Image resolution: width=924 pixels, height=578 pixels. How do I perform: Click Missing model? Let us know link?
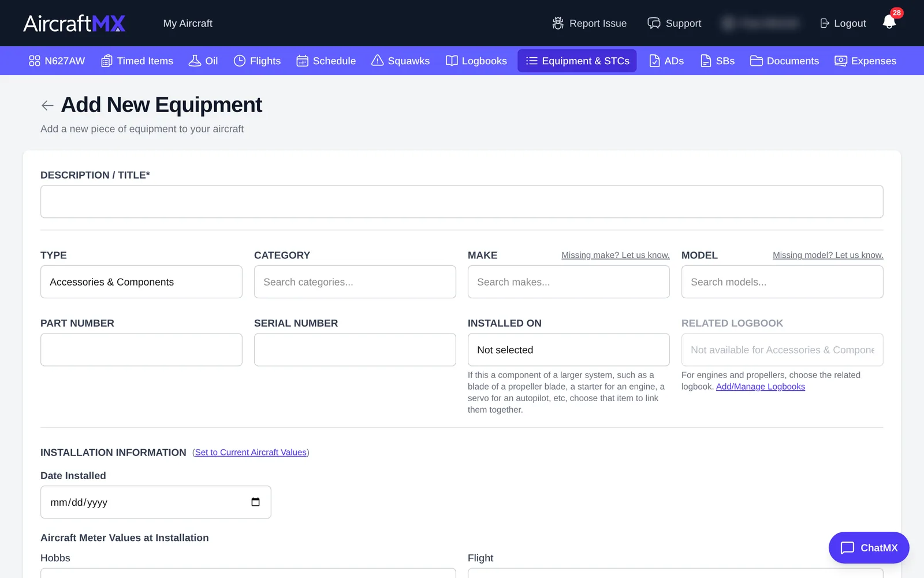828,255
